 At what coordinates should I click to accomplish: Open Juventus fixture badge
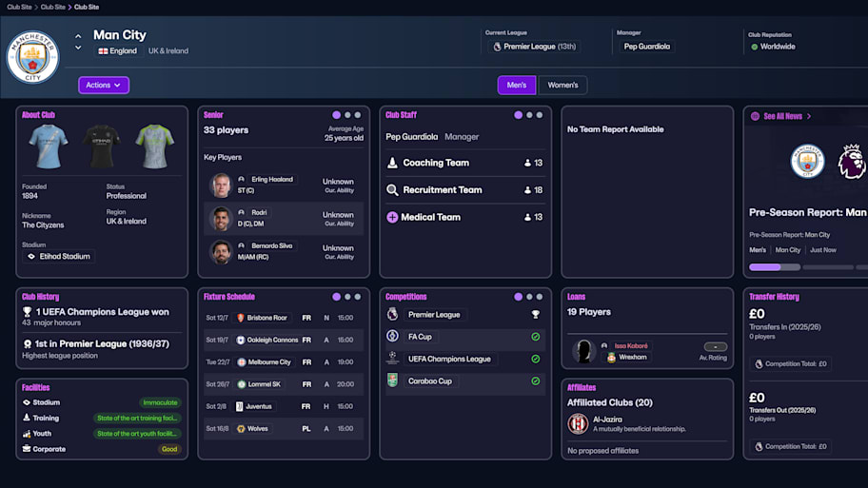240,406
